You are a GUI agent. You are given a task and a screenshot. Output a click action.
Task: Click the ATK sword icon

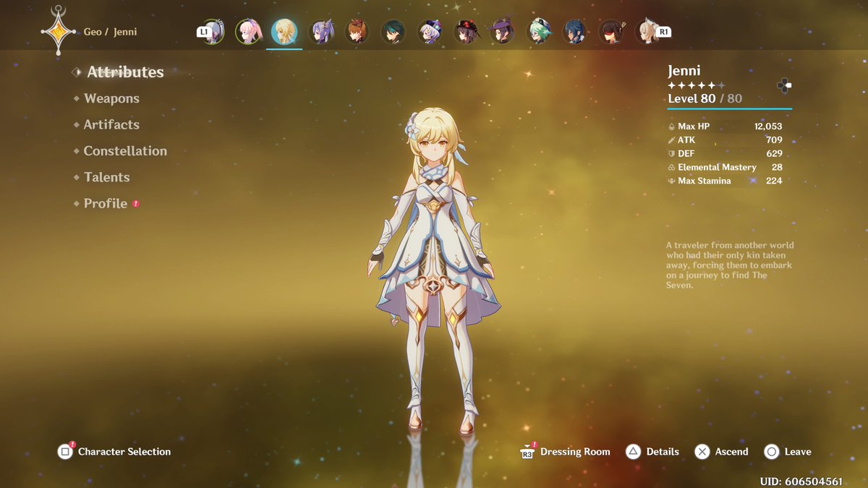[x=671, y=140]
